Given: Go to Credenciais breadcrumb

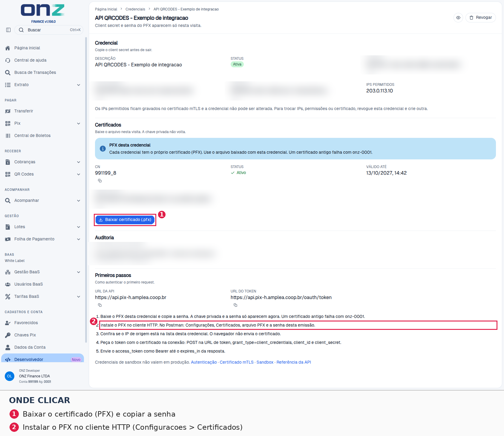Looking at the screenshot, I should pos(135,9).
